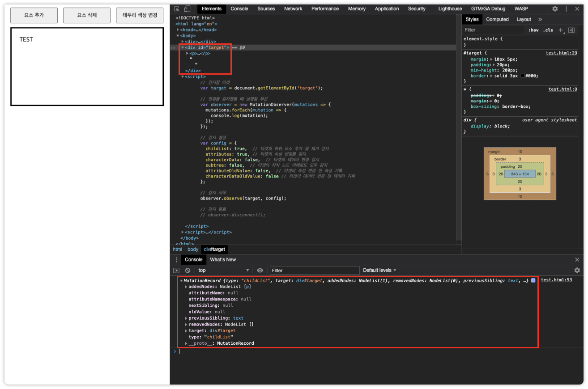This screenshot has height=389, width=588.
Task: Click the TEST text in the page
Action: [x=26, y=39]
